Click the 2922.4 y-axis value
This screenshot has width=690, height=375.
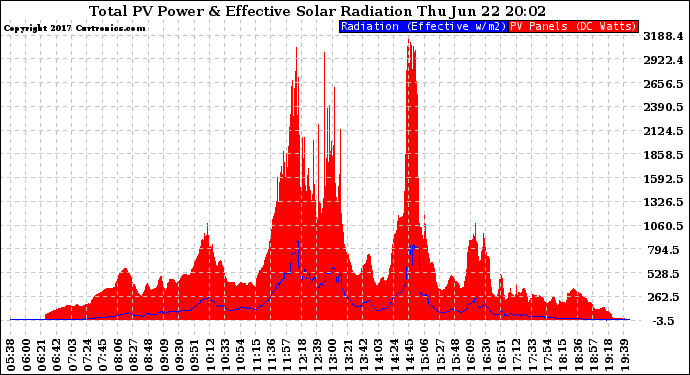click(x=663, y=60)
